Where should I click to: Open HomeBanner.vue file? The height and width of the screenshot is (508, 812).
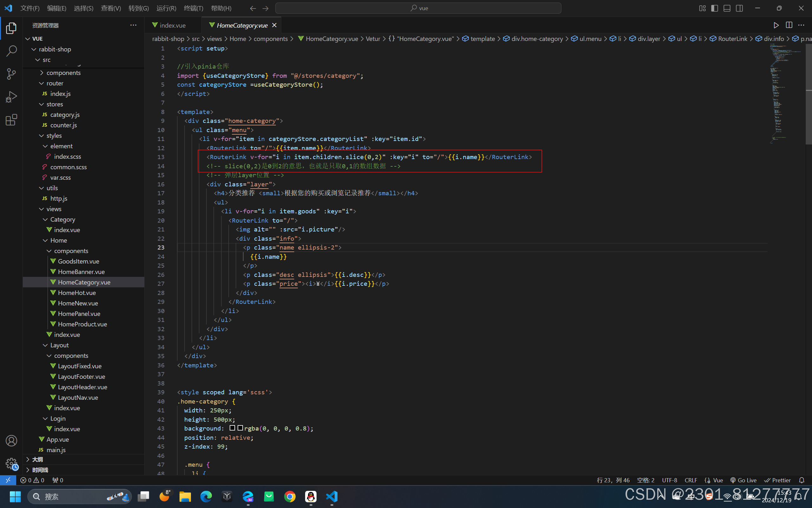83,271
